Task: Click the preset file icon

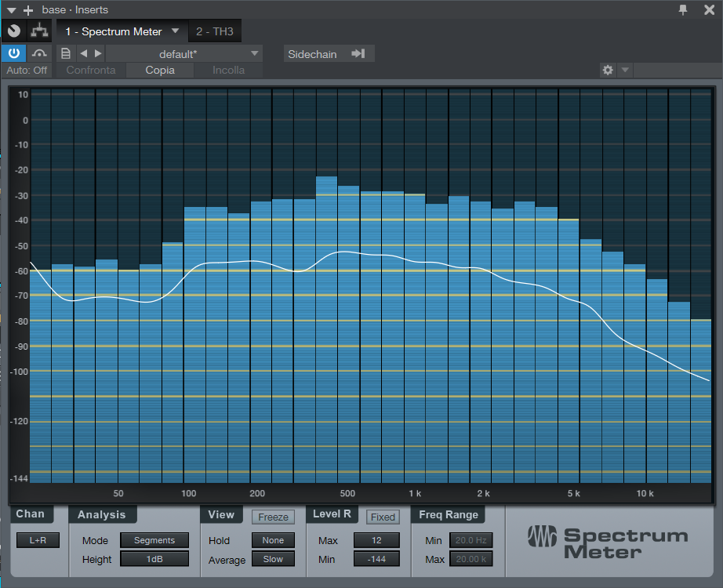Action: [66, 53]
